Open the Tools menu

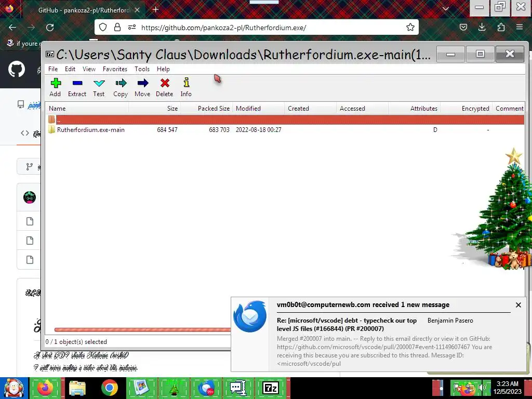pos(142,69)
